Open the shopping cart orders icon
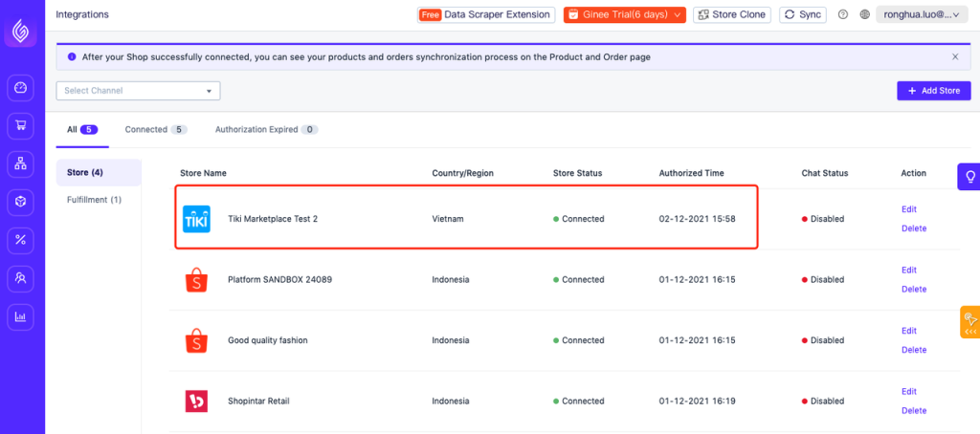 coord(21,125)
